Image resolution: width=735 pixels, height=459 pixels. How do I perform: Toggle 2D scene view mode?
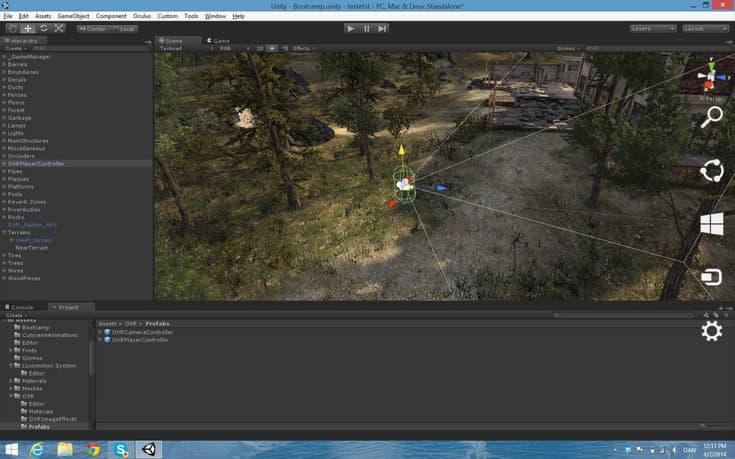coord(260,48)
